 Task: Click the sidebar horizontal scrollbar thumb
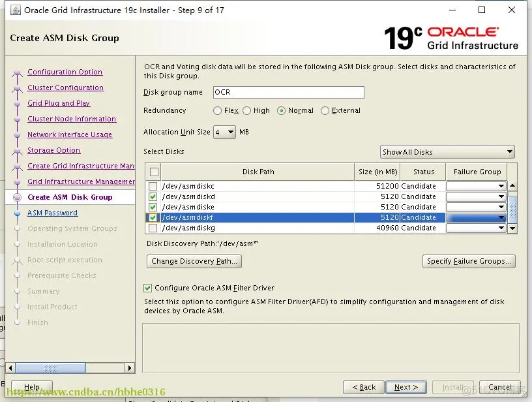pyautogui.click(x=51, y=368)
